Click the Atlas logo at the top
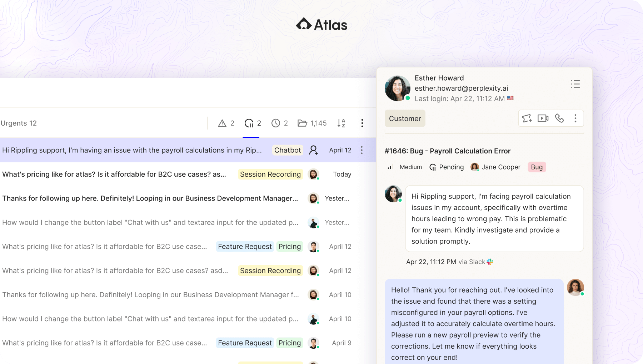Image resolution: width=643 pixels, height=364 pixels. coord(321,25)
